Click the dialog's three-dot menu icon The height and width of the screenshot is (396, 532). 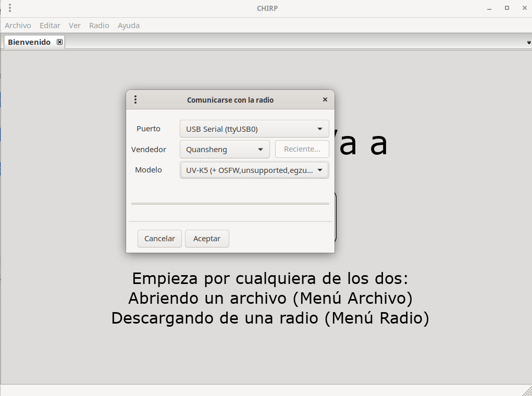(135, 100)
